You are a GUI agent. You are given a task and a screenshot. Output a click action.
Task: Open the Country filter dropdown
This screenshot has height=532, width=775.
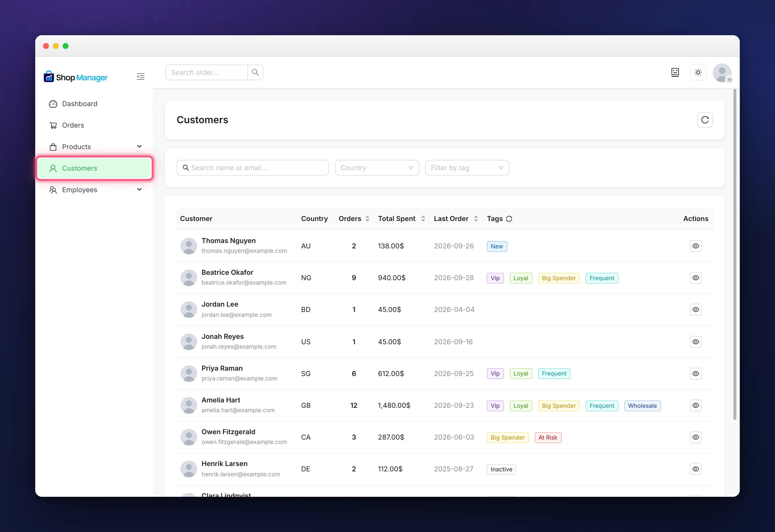[377, 168]
